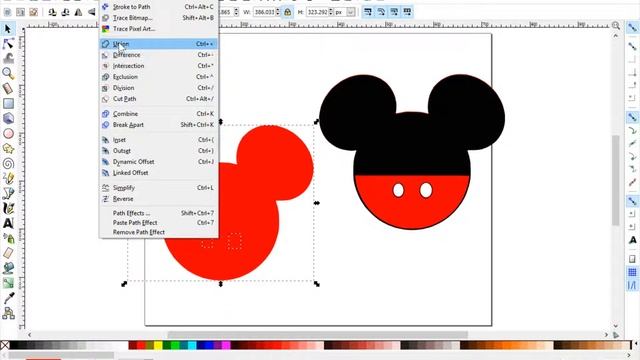Choose Dynamic Offset menu entry
The width and height of the screenshot is (640, 360).
(159, 162)
